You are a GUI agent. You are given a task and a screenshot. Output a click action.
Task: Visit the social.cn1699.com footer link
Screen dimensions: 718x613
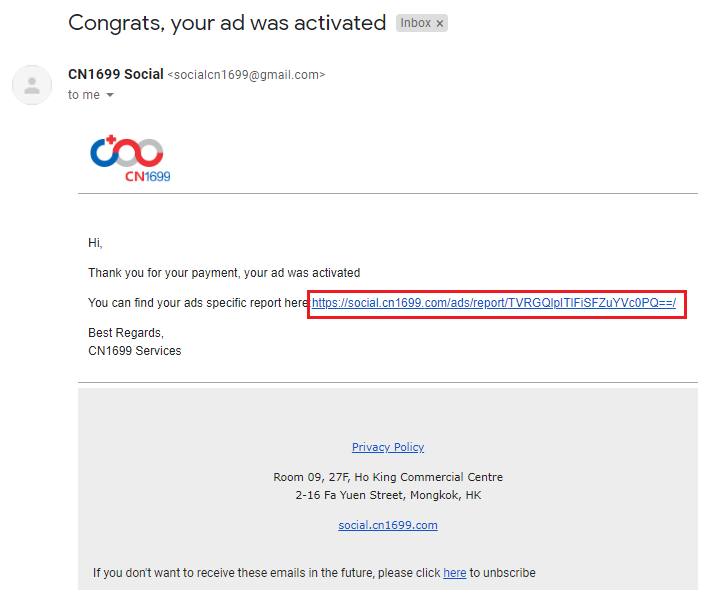click(388, 525)
